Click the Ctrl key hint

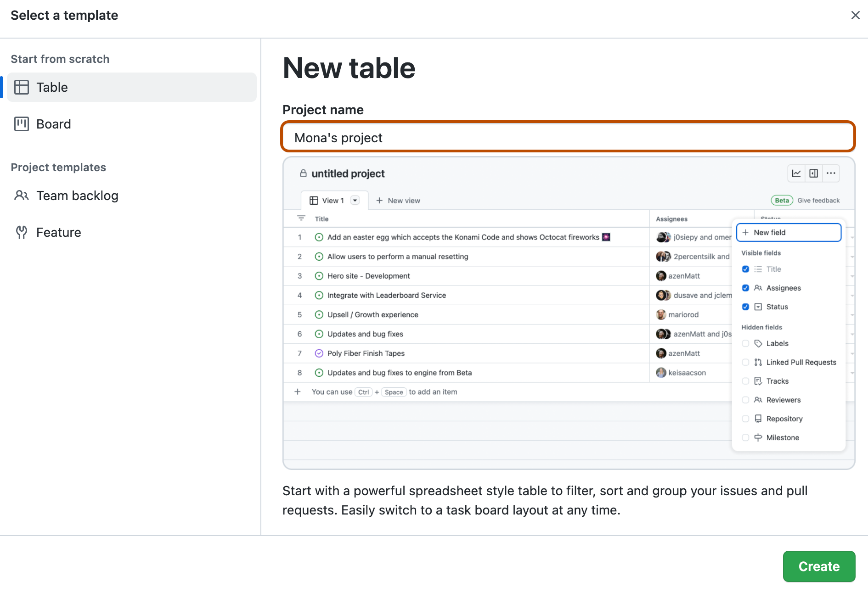click(363, 392)
